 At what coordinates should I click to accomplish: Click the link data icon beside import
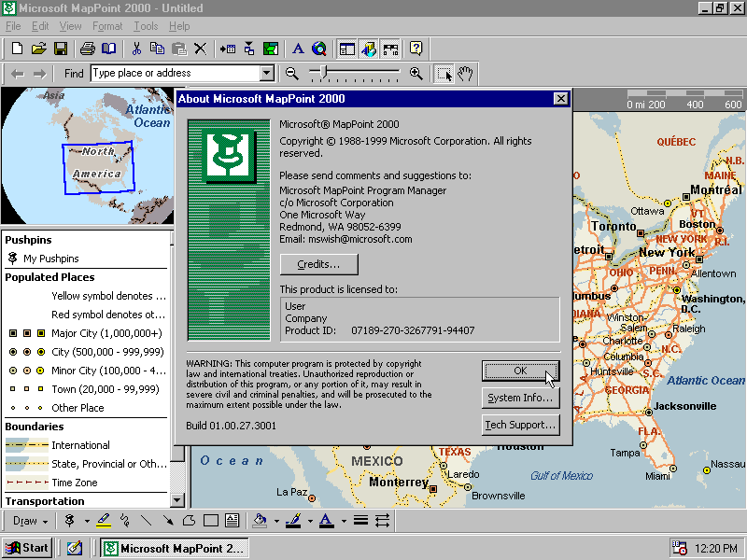click(249, 49)
